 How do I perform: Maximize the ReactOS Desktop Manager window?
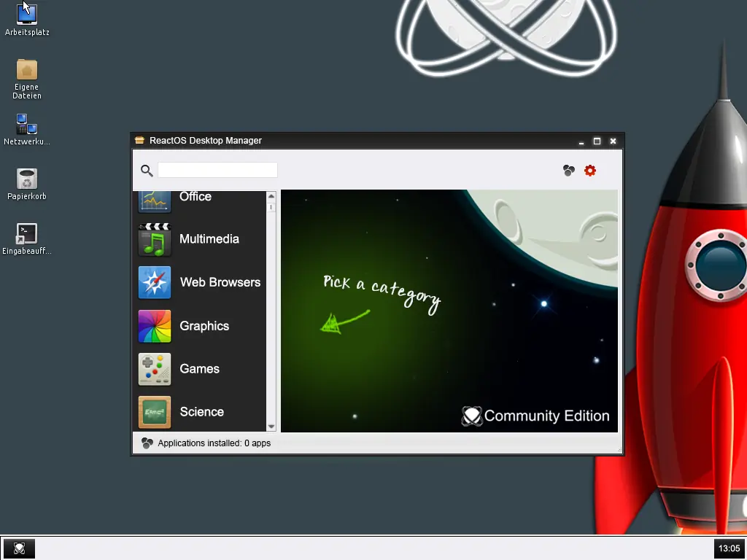597,141
